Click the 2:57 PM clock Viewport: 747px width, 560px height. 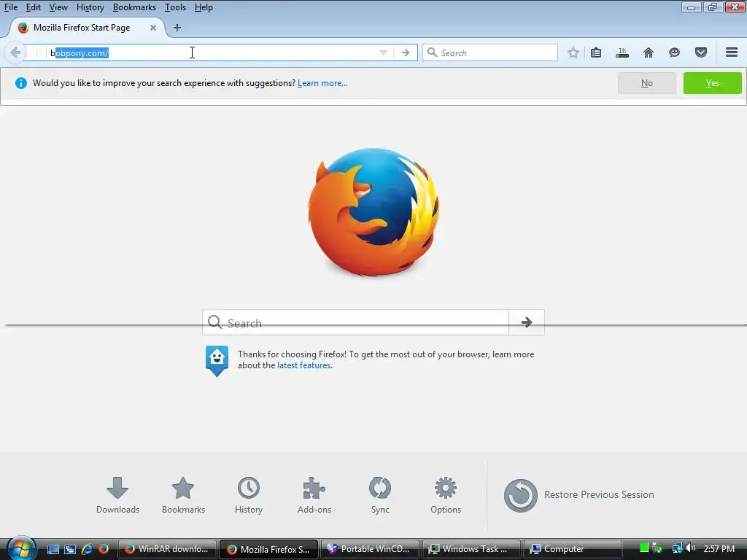pos(719,548)
